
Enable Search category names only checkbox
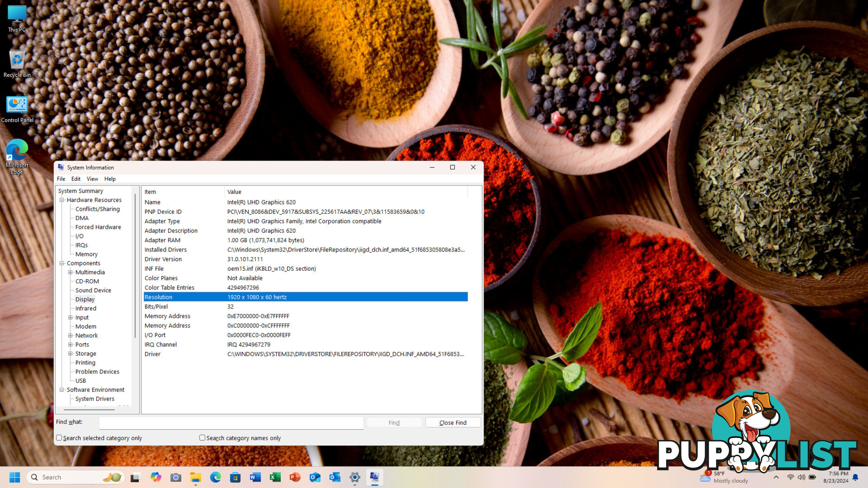point(202,437)
